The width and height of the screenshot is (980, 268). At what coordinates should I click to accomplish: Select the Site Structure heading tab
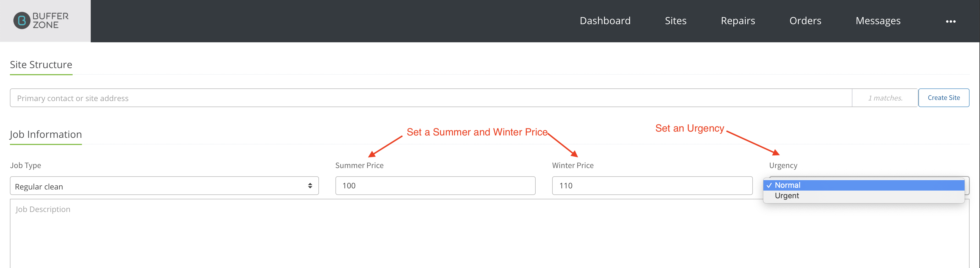pos(41,65)
